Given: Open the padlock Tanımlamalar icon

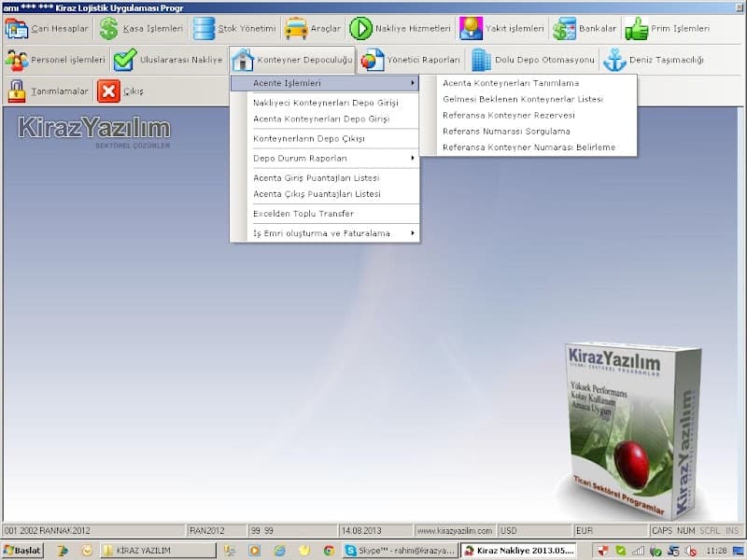Looking at the screenshot, I should pos(17,91).
